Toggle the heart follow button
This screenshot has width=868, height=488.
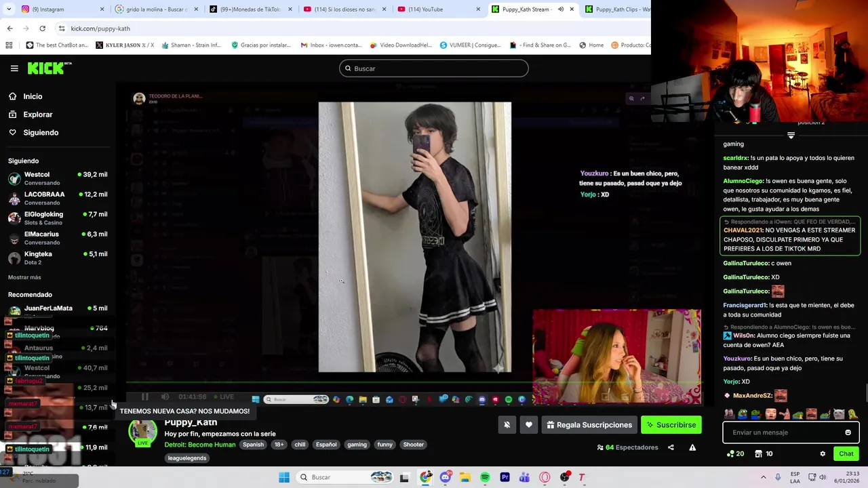click(x=529, y=425)
